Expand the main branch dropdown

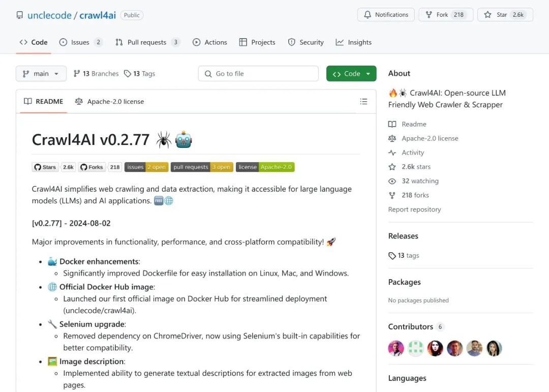pos(41,74)
